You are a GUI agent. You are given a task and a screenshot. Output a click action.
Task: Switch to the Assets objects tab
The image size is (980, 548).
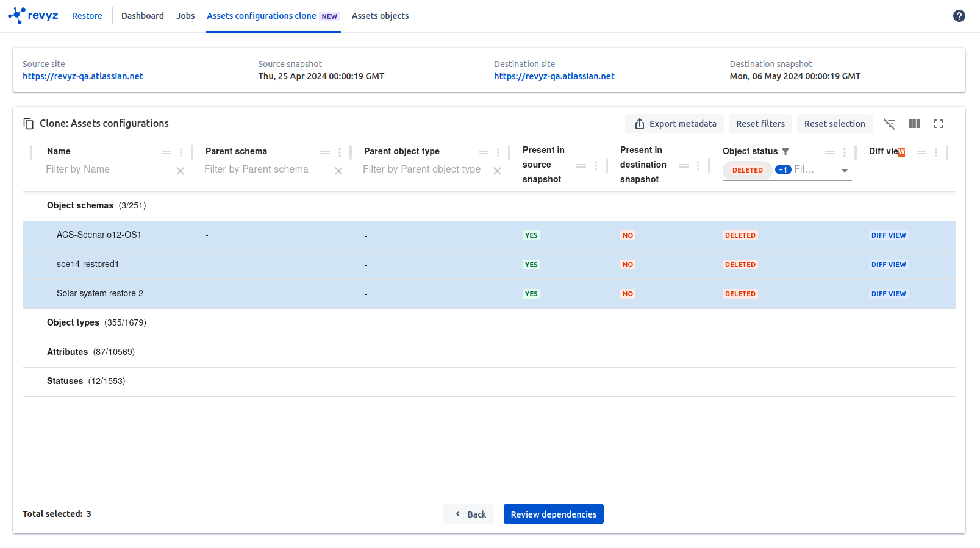pyautogui.click(x=380, y=16)
